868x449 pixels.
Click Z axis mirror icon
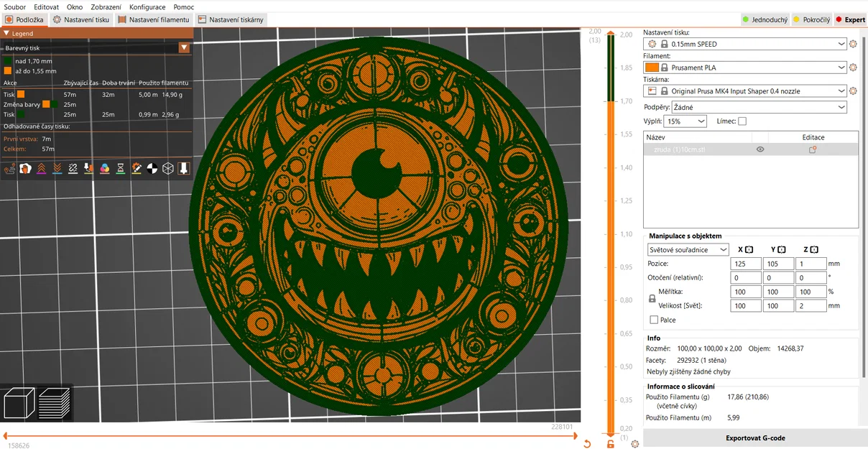pos(814,249)
